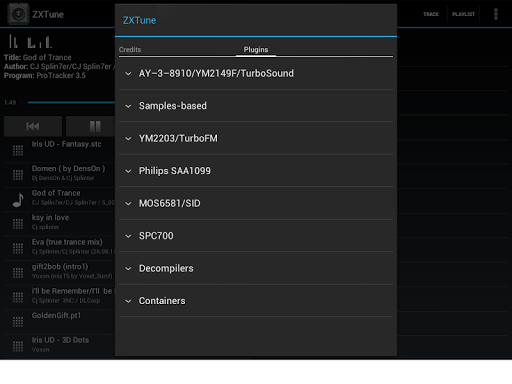This screenshot has height=384, width=512.
Task: Click the Program: ProTracker 3.5 line
Action: point(45,75)
